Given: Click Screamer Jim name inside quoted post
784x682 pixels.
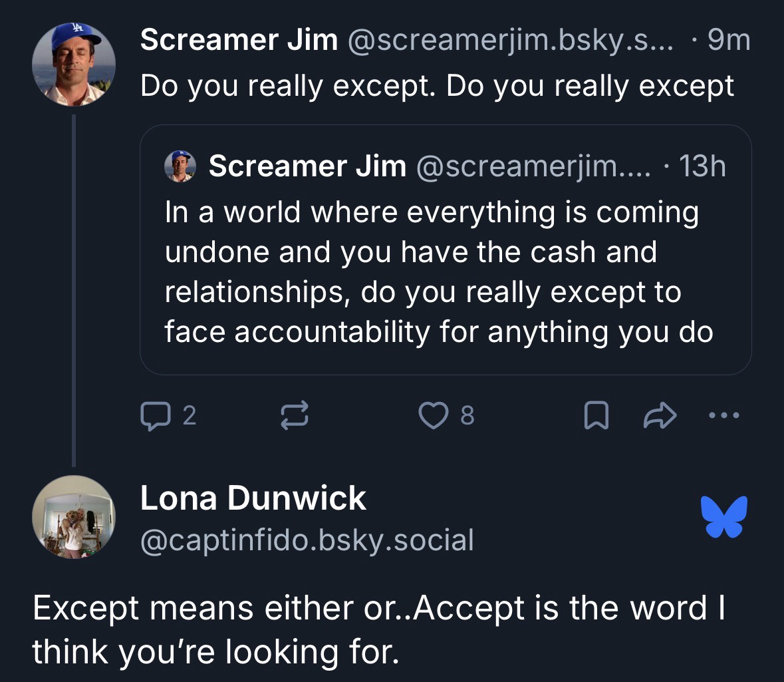Looking at the screenshot, I should coord(307,166).
